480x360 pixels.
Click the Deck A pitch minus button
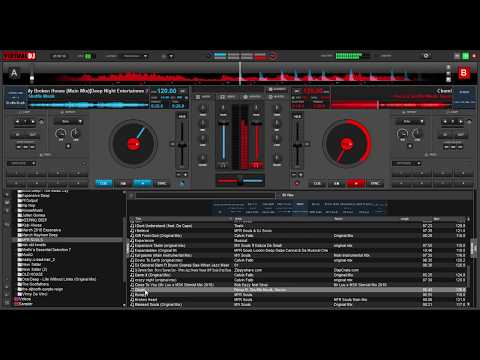point(179,174)
